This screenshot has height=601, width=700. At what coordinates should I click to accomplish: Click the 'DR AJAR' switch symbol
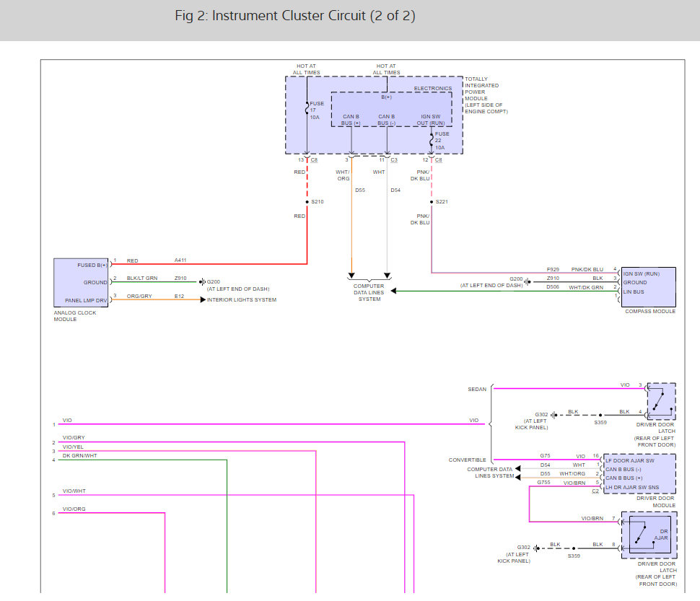[x=649, y=535]
